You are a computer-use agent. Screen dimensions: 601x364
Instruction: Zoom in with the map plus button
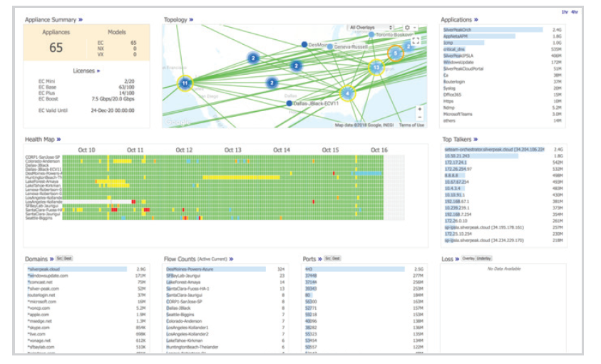point(420,109)
